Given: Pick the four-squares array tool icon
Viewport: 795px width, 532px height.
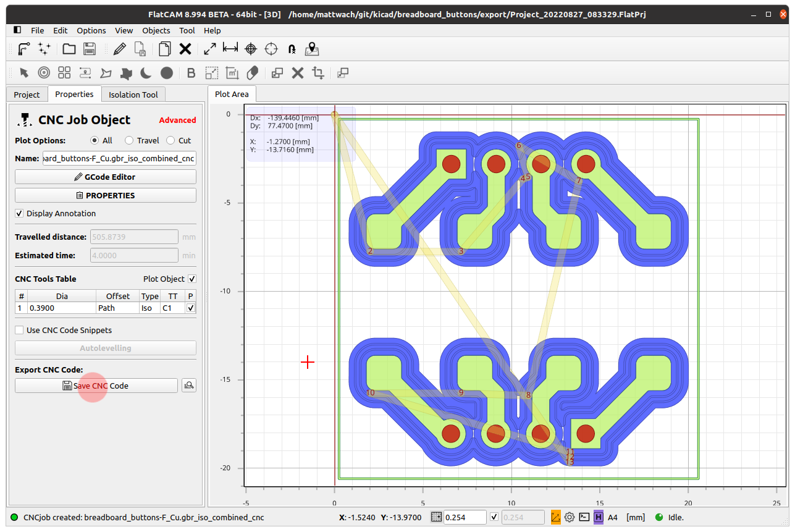Looking at the screenshot, I should (64, 73).
